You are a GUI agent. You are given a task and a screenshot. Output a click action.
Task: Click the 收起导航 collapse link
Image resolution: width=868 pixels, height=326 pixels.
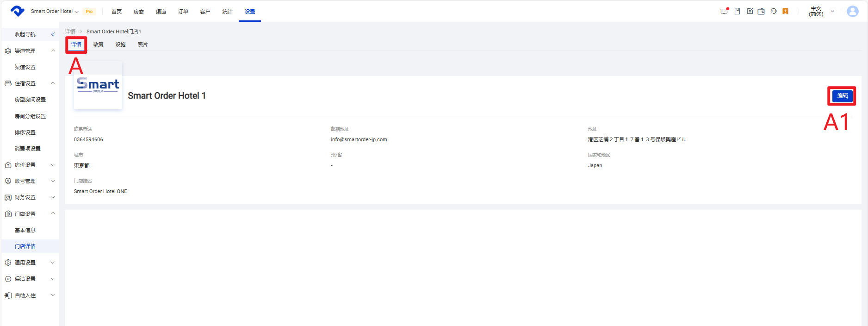(25, 34)
